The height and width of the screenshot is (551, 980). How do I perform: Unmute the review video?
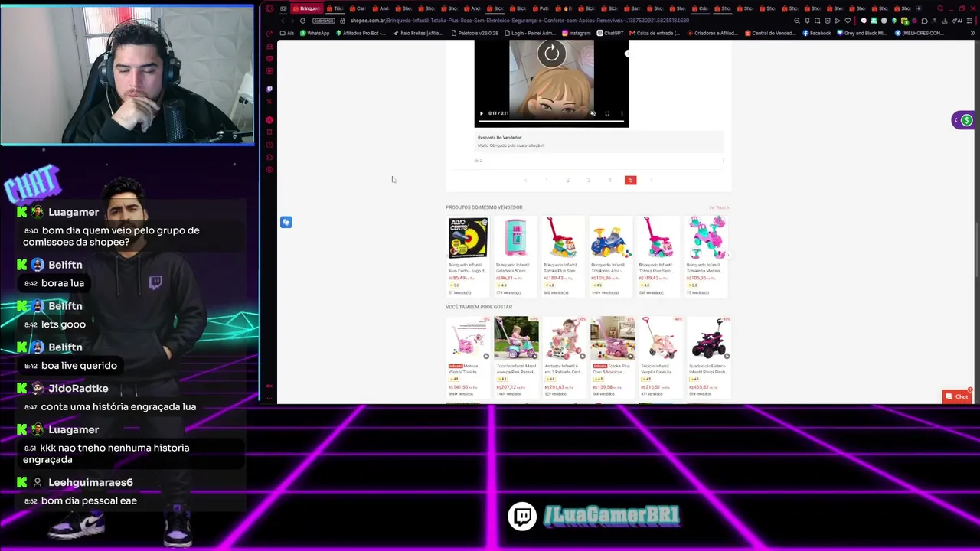(x=593, y=113)
